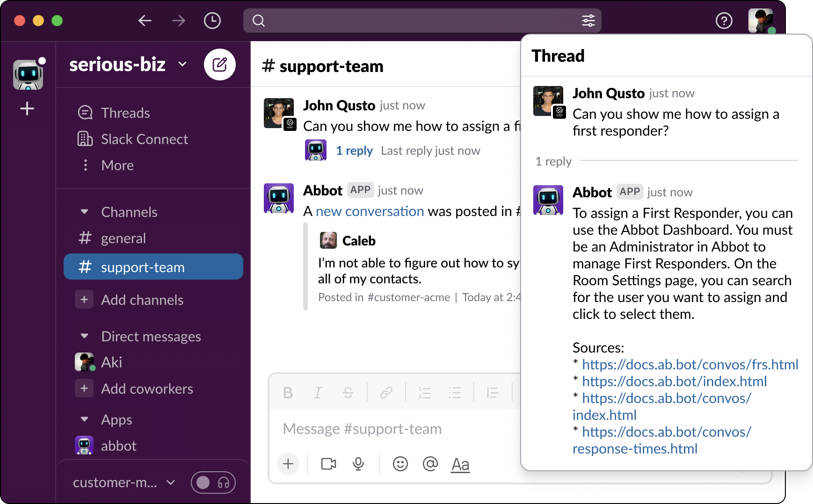The height and width of the screenshot is (504, 813).
Task: Switch to the #general channel
Action: click(x=123, y=238)
